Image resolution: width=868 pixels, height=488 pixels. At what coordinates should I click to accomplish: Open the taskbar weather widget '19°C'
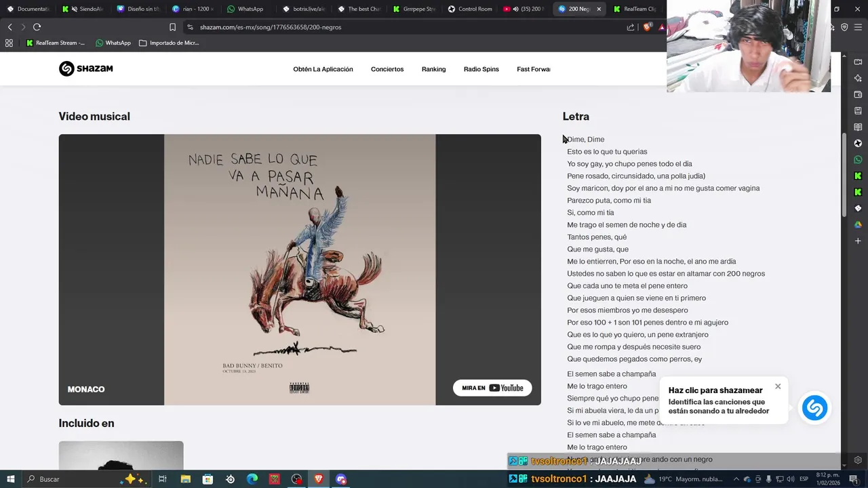(x=683, y=479)
